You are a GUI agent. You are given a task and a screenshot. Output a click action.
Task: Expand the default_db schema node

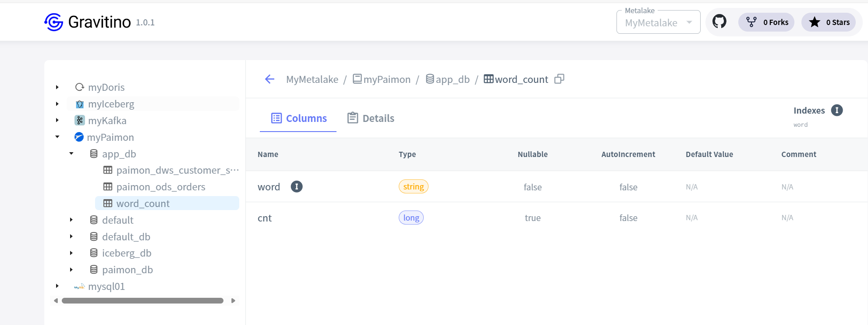coord(71,236)
